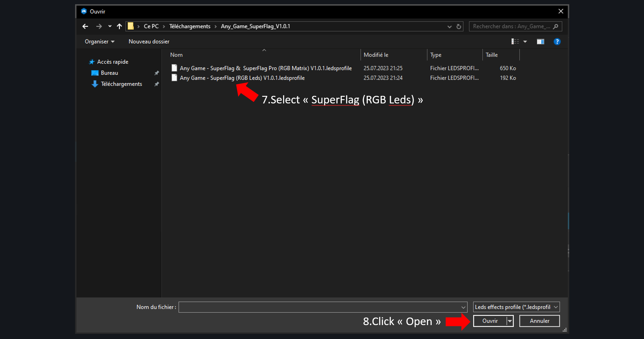Select SuperFlag (RGB Leds) ledsprofile file
The image size is (644, 339).
pos(242,78)
